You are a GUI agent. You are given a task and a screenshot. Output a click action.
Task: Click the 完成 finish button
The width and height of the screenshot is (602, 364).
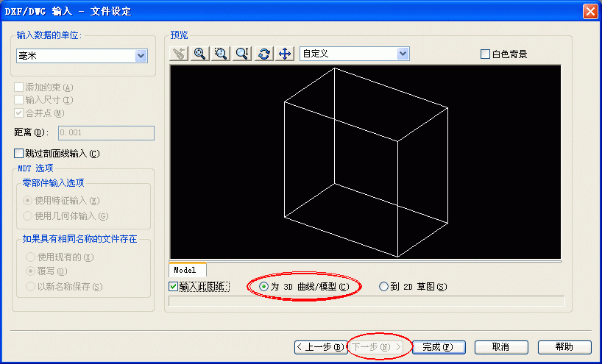coord(438,347)
